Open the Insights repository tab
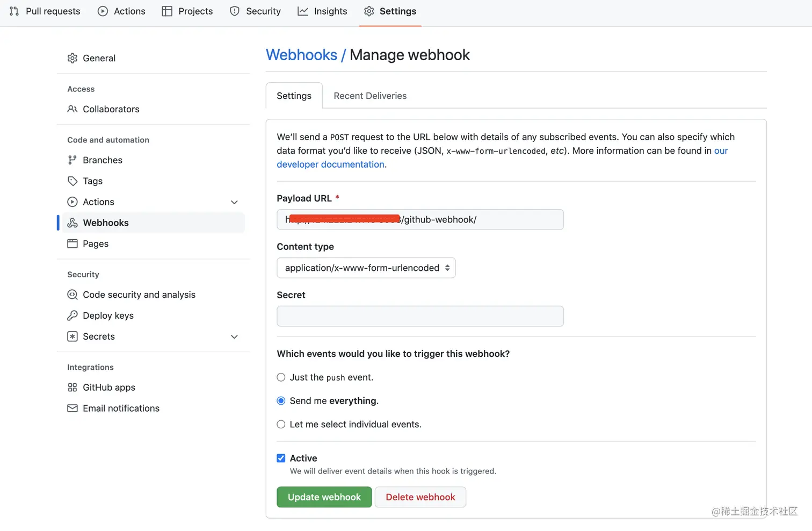Viewport: 812px width, 531px height. pyautogui.click(x=322, y=11)
